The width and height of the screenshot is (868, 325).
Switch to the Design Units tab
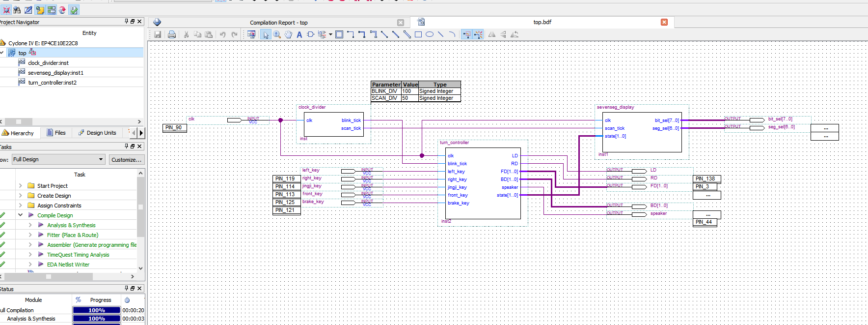click(x=97, y=133)
